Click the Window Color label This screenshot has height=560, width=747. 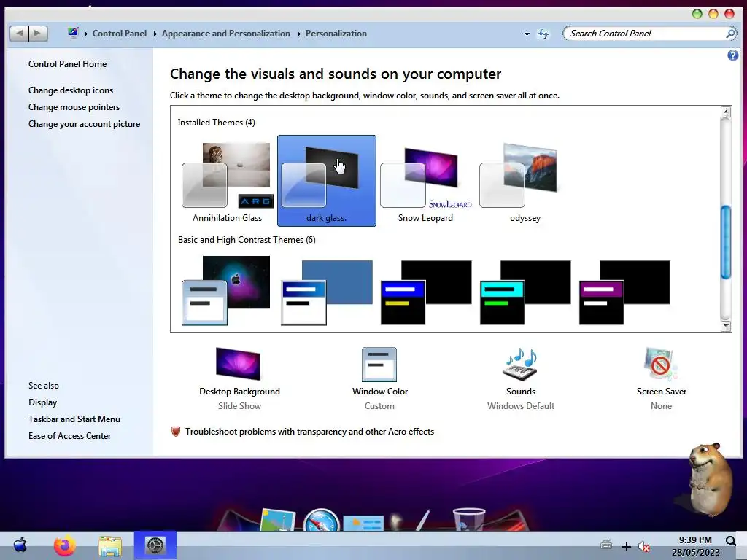tap(379, 392)
